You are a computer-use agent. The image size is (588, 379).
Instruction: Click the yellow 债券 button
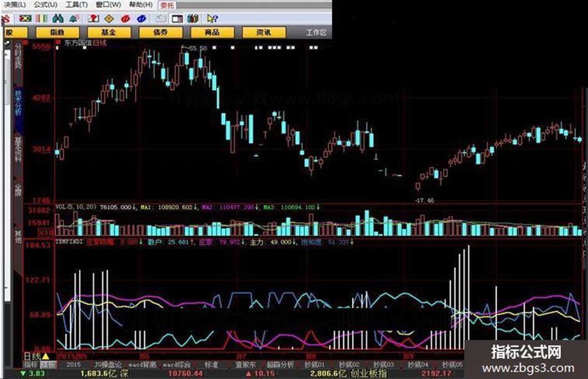click(161, 32)
